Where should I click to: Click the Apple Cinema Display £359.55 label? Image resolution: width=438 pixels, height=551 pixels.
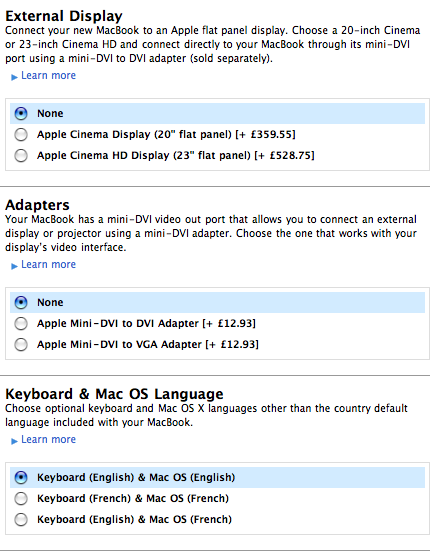click(x=166, y=135)
